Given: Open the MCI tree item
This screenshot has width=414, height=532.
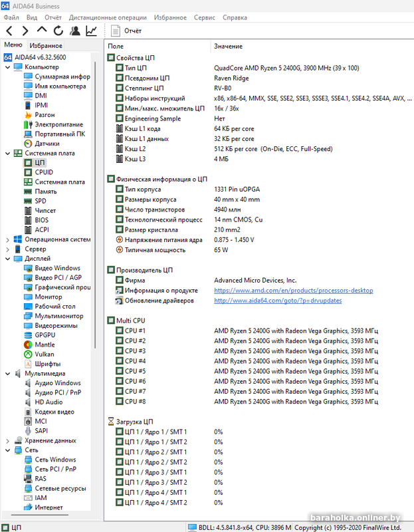Looking at the screenshot, I should tap(36, 422).
